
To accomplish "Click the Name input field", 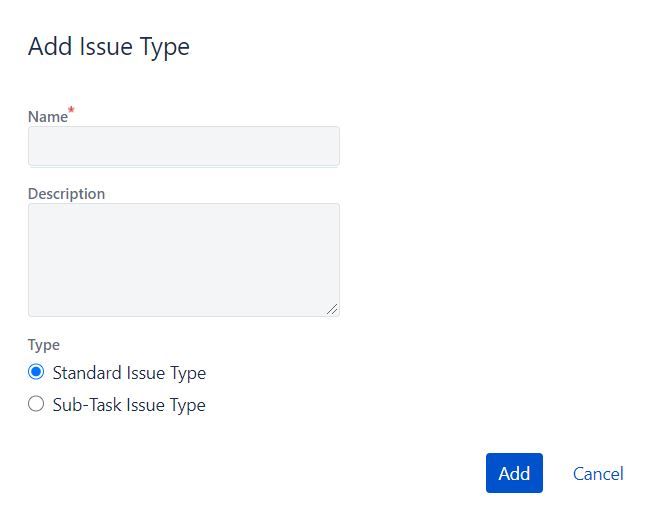I will click(183, 146).
